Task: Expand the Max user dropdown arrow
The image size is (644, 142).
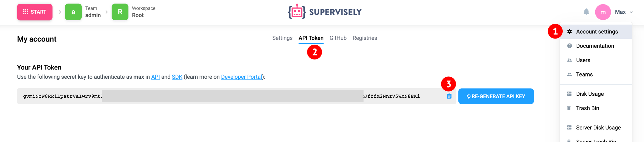Action: pyautogui.click(x=631, y=12)
